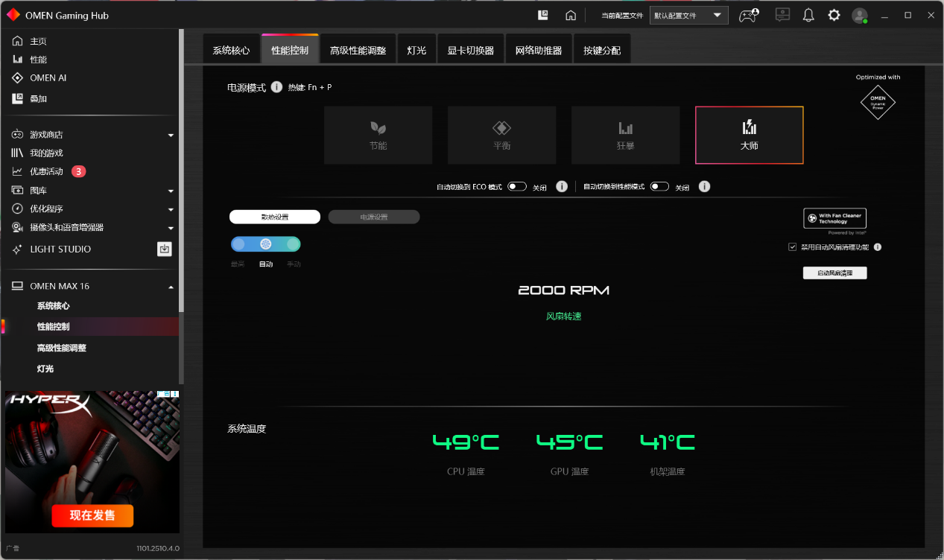The image size is (944, 560).
Task: Enable 自动切换到性能模式
Action: (x=659, y=186)
